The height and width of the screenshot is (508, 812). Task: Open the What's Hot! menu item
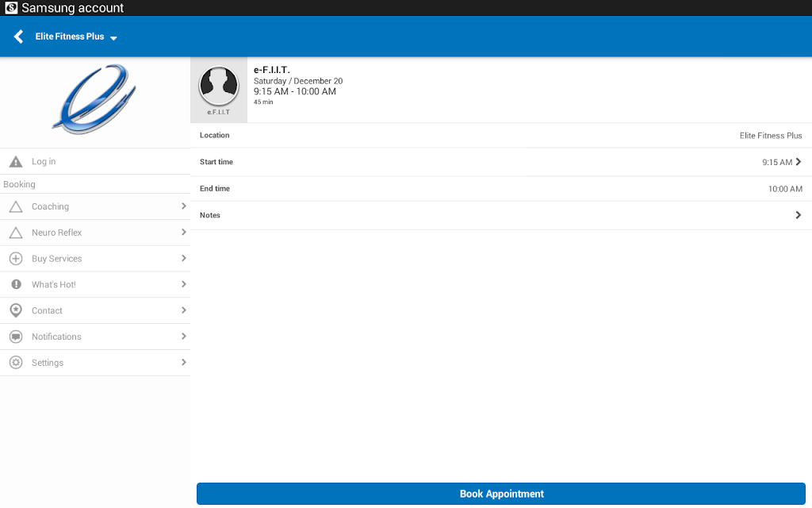click(95, 285)
